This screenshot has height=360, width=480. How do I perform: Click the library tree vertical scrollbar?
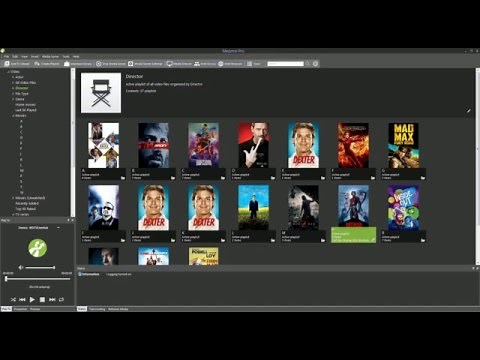point(73,142)
